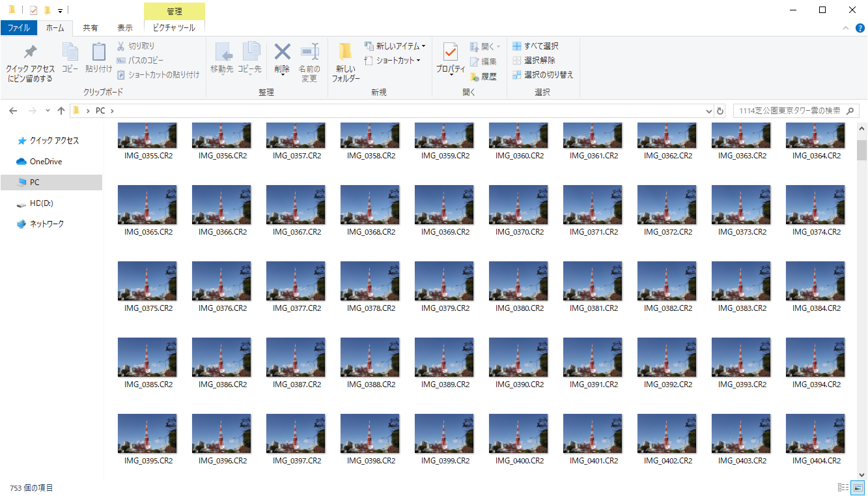Click the Cut (切り取り) scissors icon
Viewport: 868px width, 496px height.
(121, 46)
